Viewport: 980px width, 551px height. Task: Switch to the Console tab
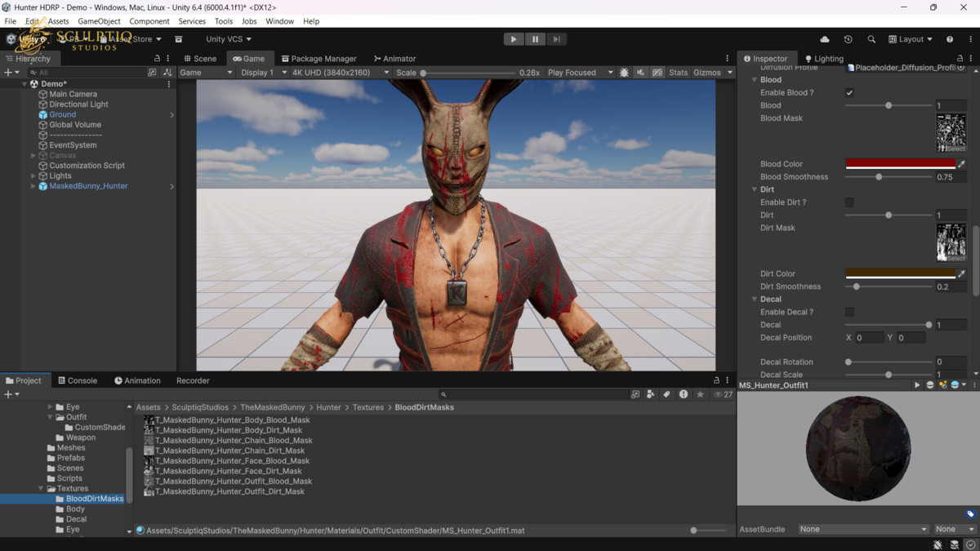[x=78, y=380]
